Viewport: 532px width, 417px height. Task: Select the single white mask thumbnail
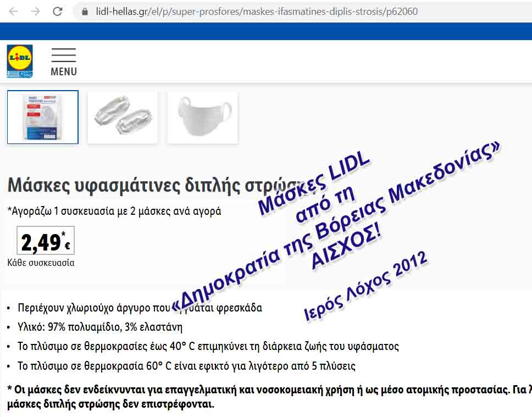(203, 118)
